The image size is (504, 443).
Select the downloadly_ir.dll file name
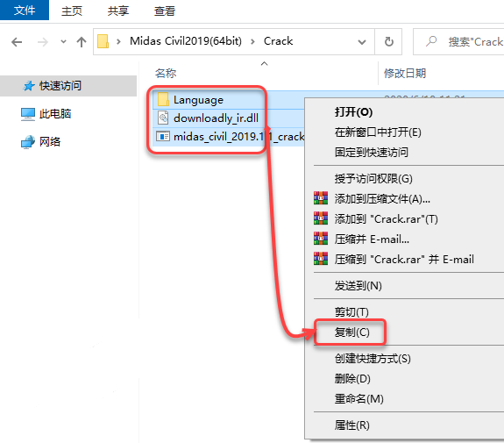pos(216,118)
